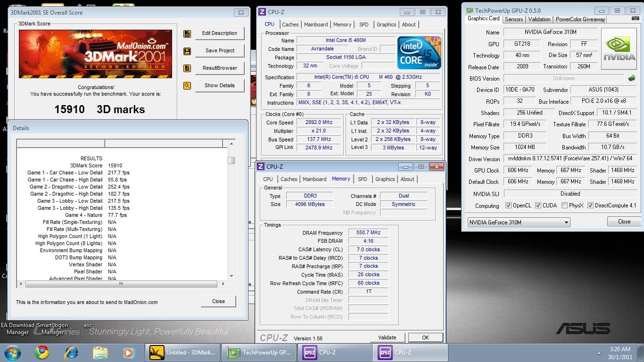Screen dimensions: 644x362
Task: Toggle the CUDA checkbox
Action: tap(538, 206)
